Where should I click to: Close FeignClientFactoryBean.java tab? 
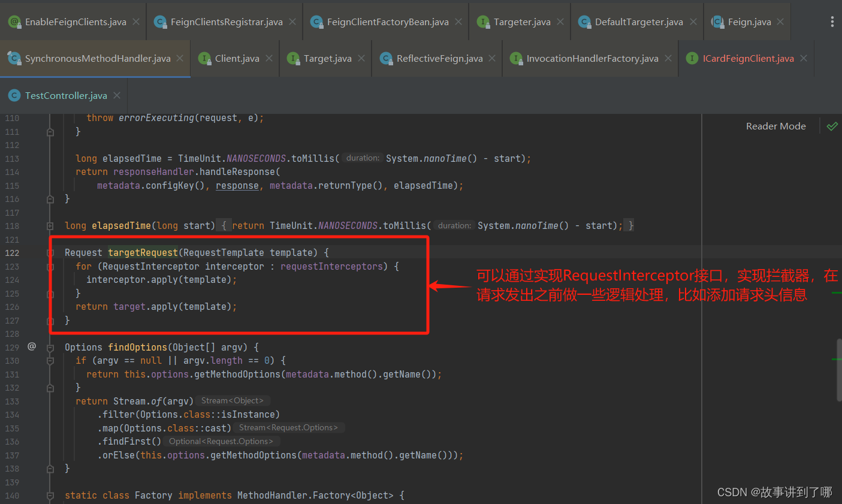coord(458,22)
